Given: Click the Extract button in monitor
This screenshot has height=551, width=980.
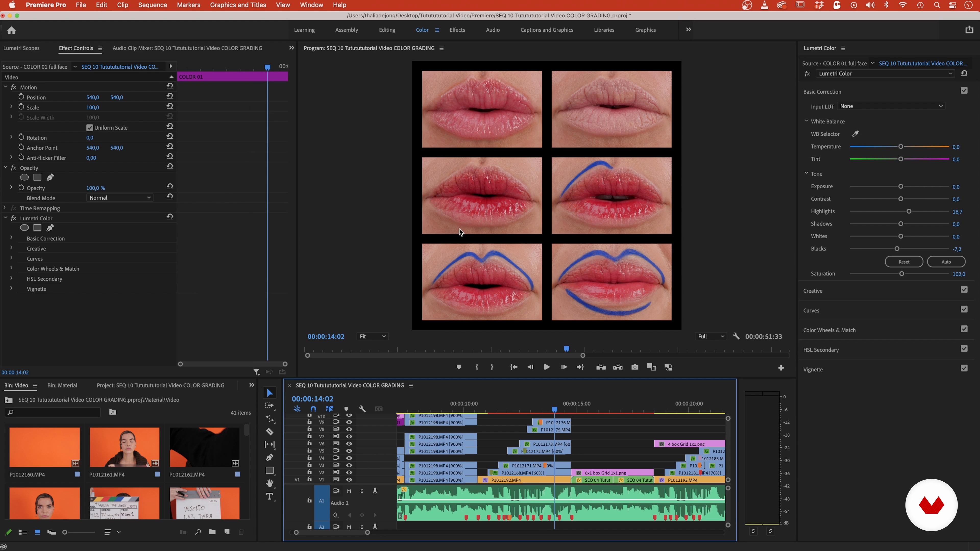Looking at the screenshot, I should (x=618, y=367).
